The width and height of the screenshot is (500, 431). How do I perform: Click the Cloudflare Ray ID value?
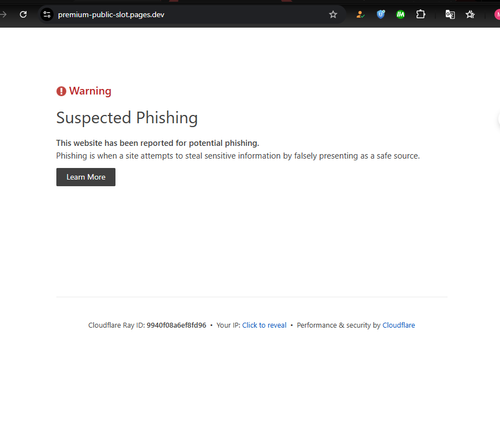(176, 325)
